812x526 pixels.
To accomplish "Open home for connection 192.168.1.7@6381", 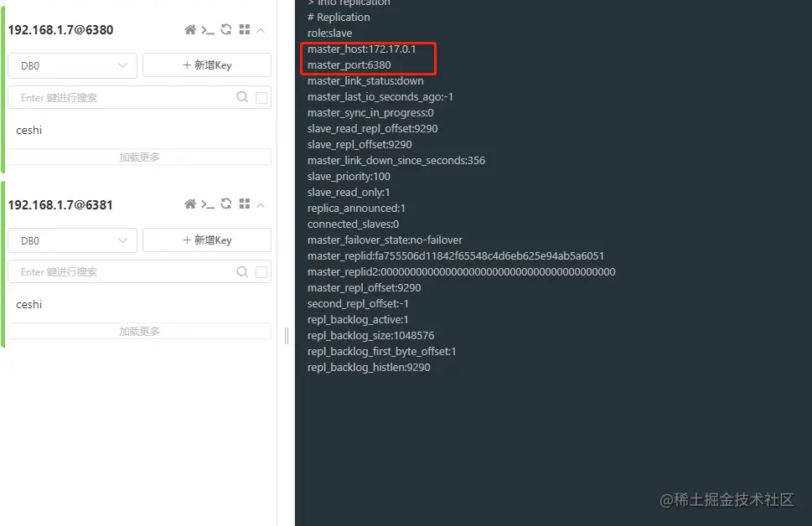I will [x=190, y=204].
